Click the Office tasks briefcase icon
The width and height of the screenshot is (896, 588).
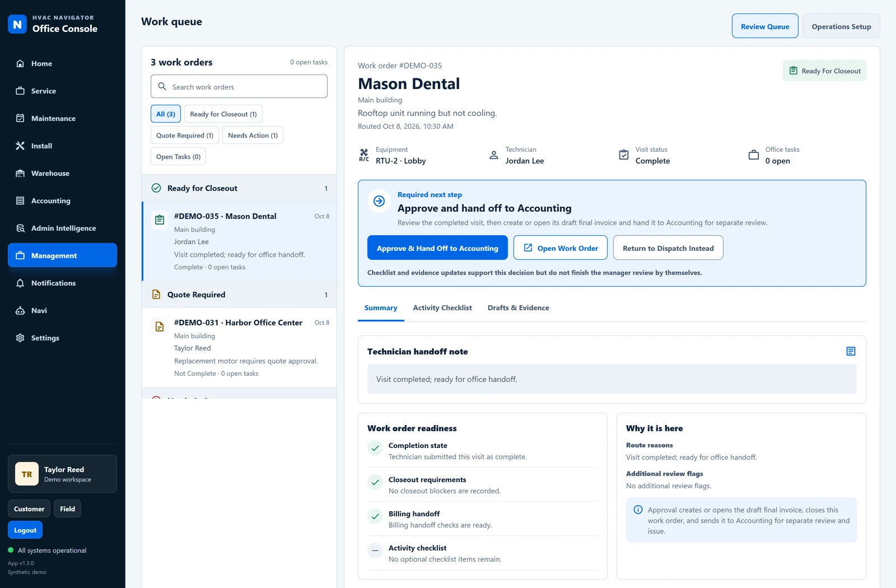754,155
